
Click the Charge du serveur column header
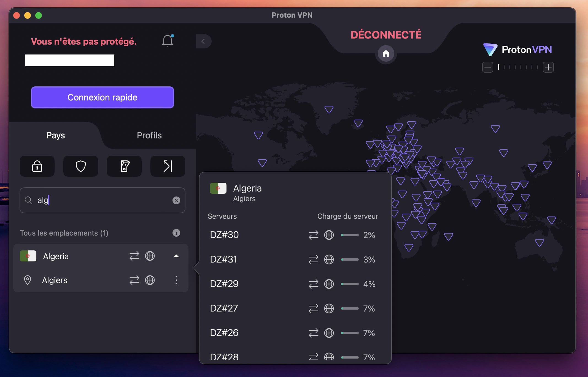pos(348,216)
